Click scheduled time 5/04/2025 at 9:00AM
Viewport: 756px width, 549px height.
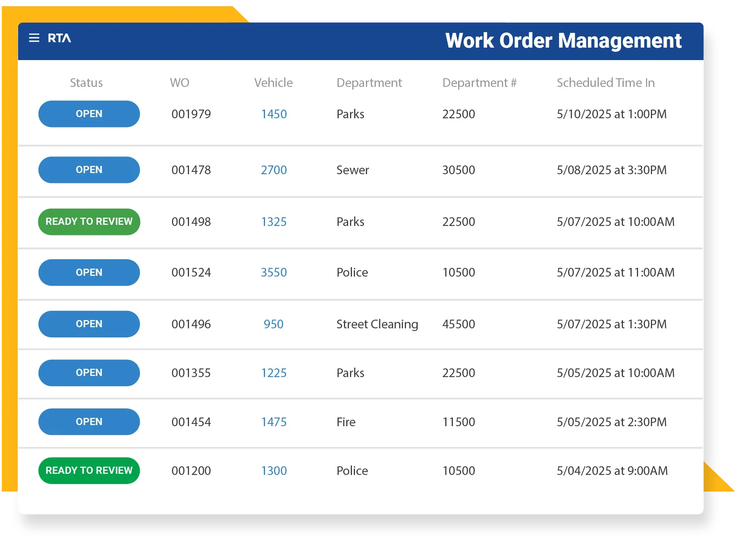(612, 471)
